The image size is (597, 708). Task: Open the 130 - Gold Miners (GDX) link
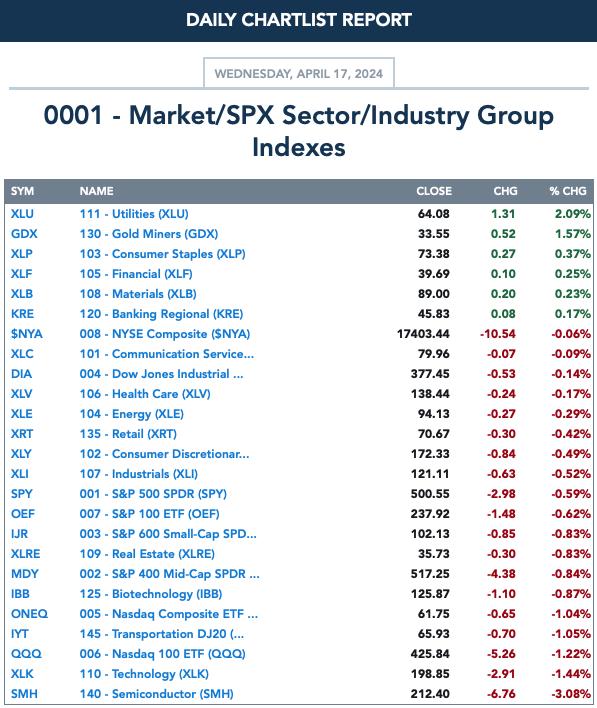[x=149, y=234]
